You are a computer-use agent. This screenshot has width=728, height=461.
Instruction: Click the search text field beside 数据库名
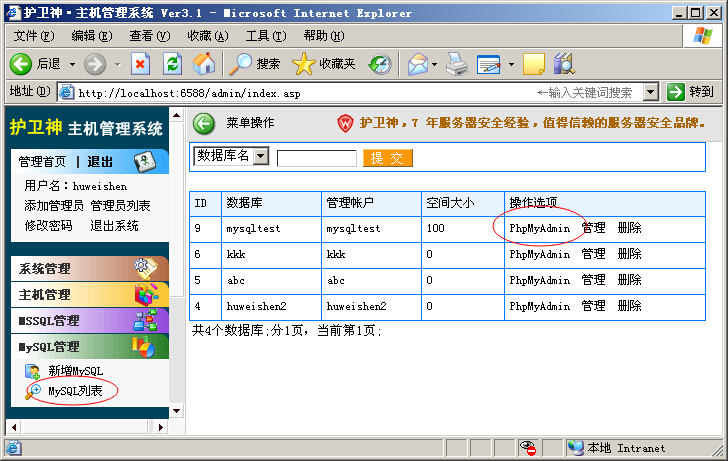click(x=316, y=158)
